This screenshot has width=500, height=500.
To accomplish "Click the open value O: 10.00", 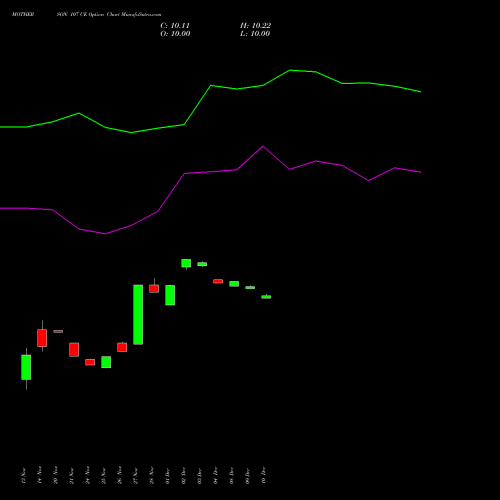I will [x=175, y=34].
